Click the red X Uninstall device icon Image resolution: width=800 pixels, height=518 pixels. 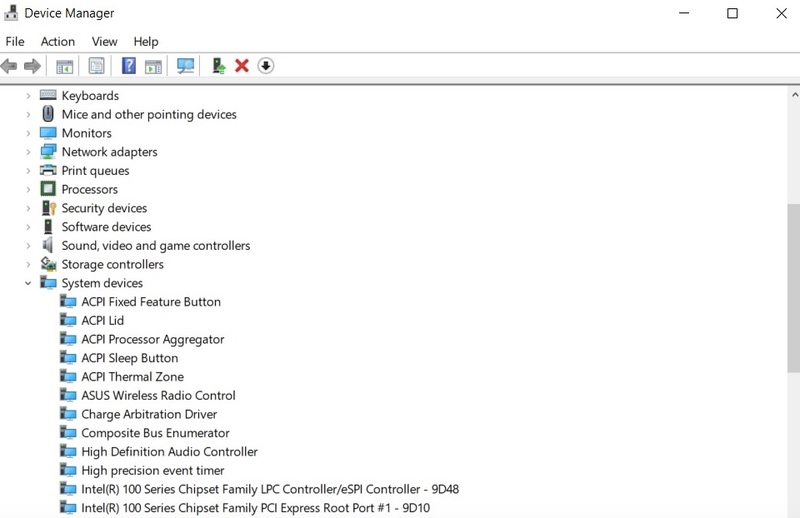241,66
